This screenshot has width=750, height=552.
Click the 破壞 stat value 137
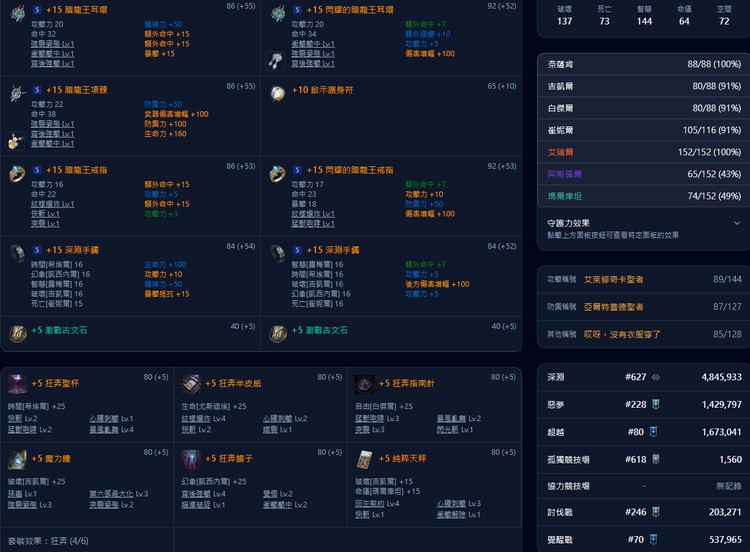click(564, 21)
